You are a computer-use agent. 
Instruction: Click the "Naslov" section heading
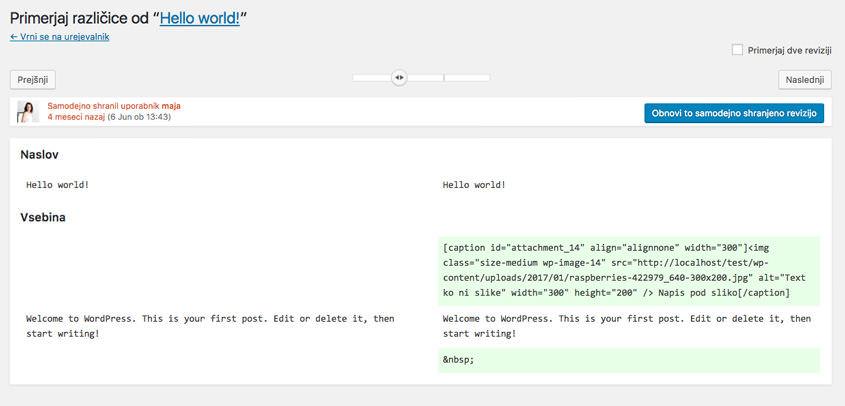(x=39, y=155)
